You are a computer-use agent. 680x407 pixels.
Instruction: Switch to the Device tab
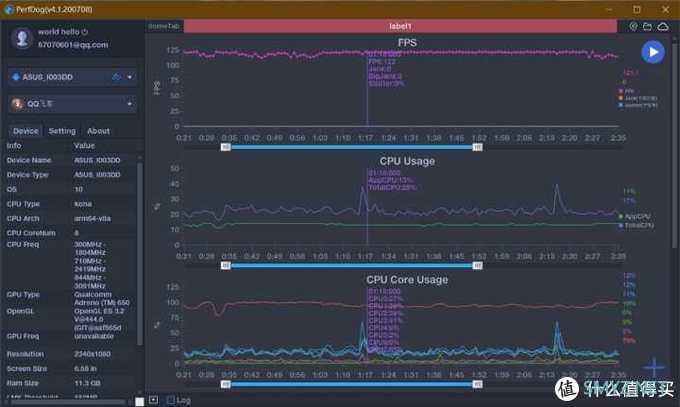[x=26, y=131]
